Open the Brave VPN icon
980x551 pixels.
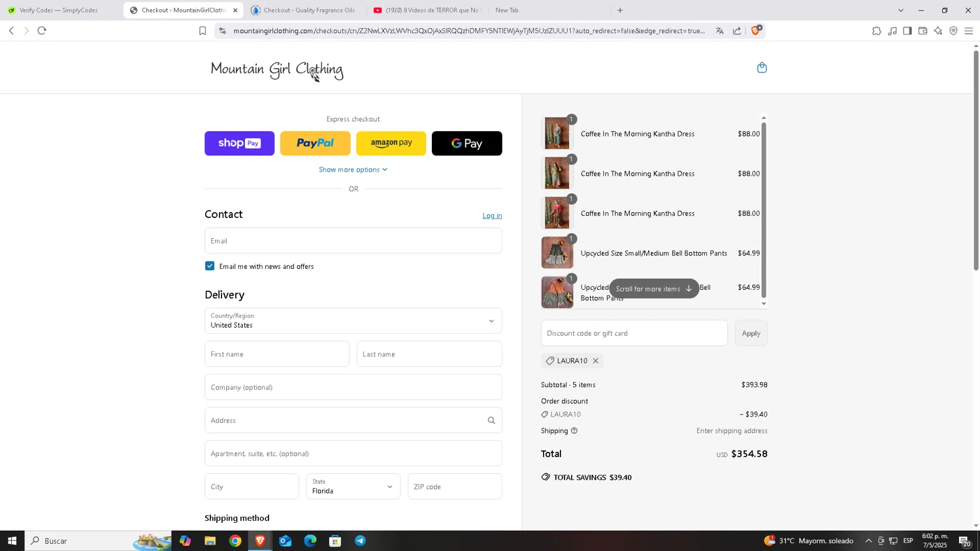953,31
